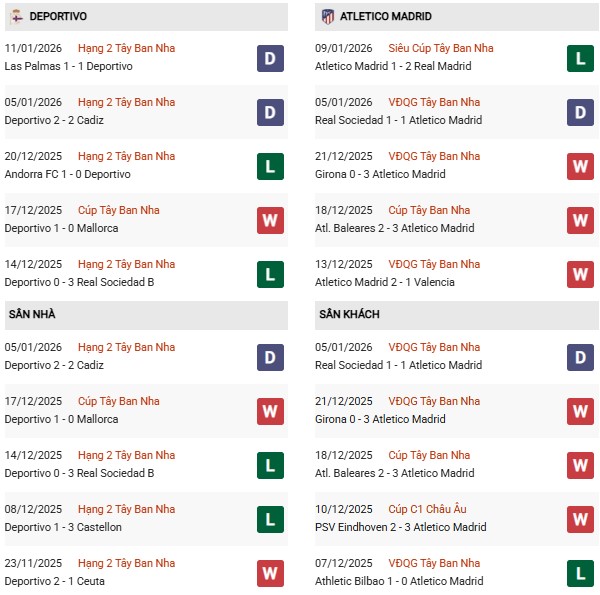Click the W badge for Valencia match
The height and width of the screenshot is (595, 600).
click(580, 274)
